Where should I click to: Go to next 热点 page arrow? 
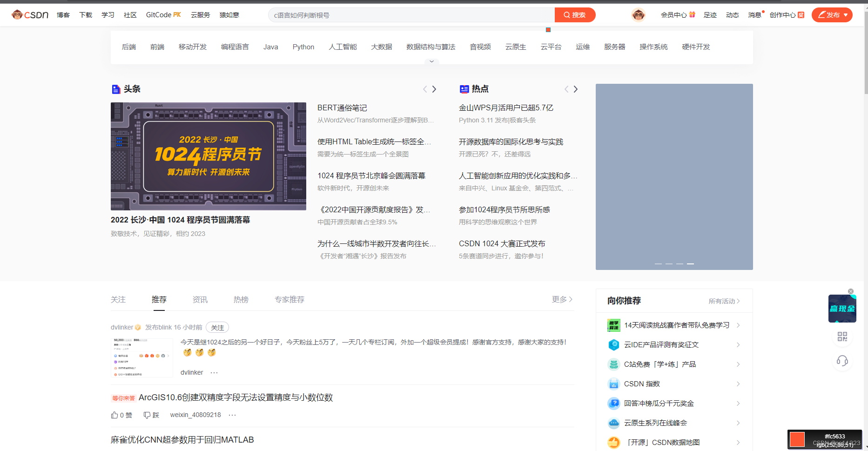pyautogui.click(x=576, y=89)
